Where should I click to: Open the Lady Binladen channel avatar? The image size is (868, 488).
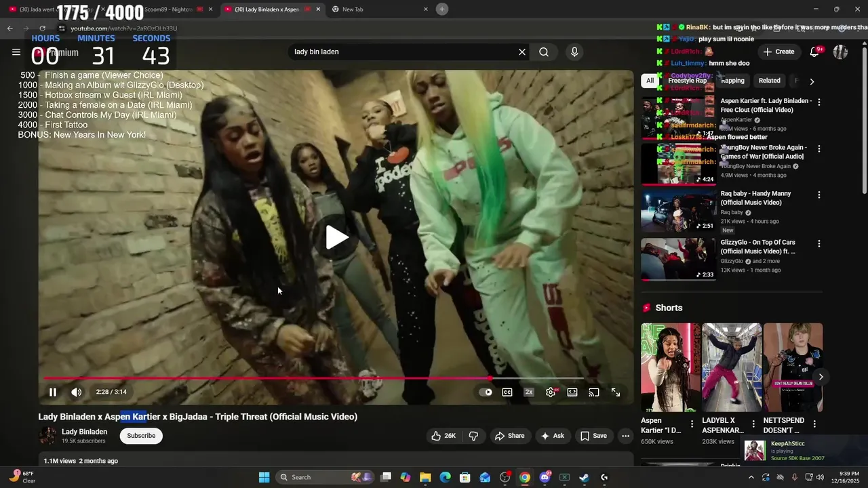(x=47, y=436)
